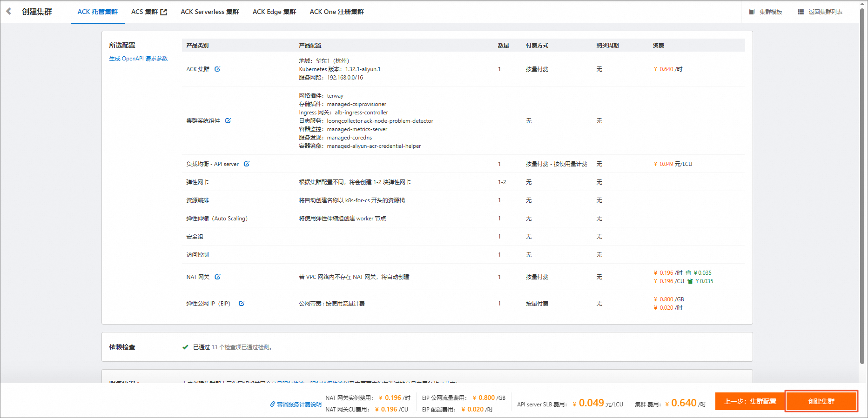This screenshot has height=418, width=868.
Task: Open 集群模板 in the top bar
Action: 766,12
